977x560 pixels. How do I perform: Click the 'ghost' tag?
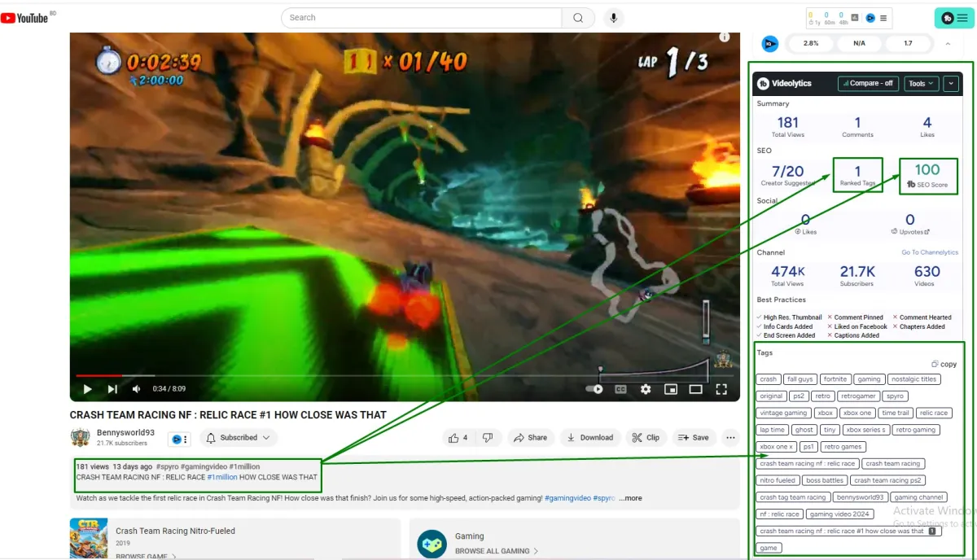pos(804,430)
